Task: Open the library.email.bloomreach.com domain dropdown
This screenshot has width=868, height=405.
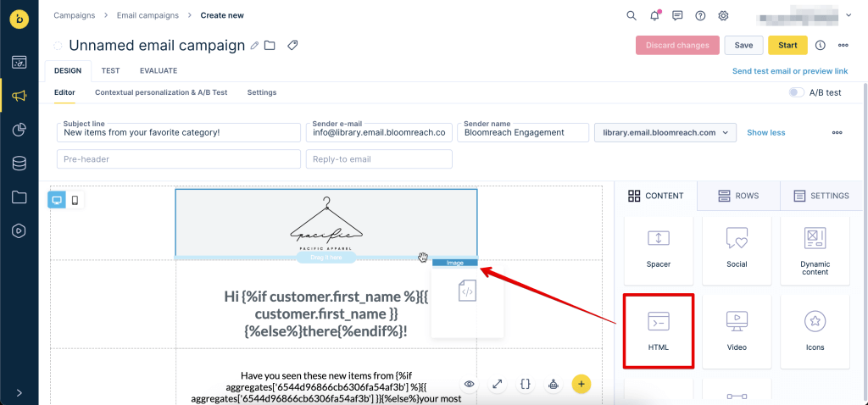Action: coord(665,132)
